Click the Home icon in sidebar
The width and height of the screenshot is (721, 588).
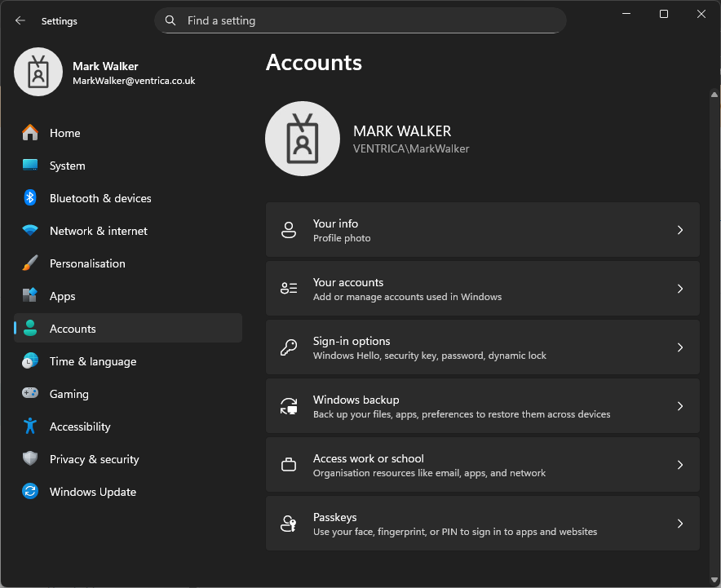click(x=30, y=133)
